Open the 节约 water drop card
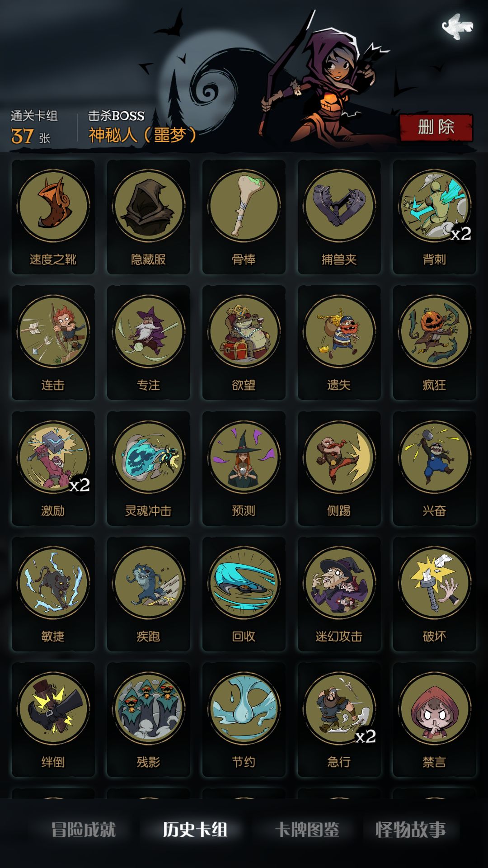The width and height of the screenshot is (488, 868). 244,719
